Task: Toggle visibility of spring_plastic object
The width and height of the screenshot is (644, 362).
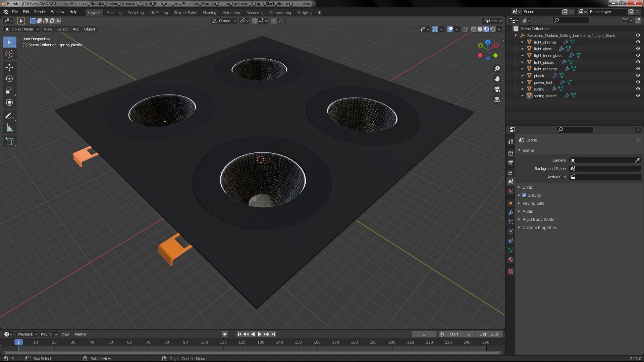Action: (638, 96)
